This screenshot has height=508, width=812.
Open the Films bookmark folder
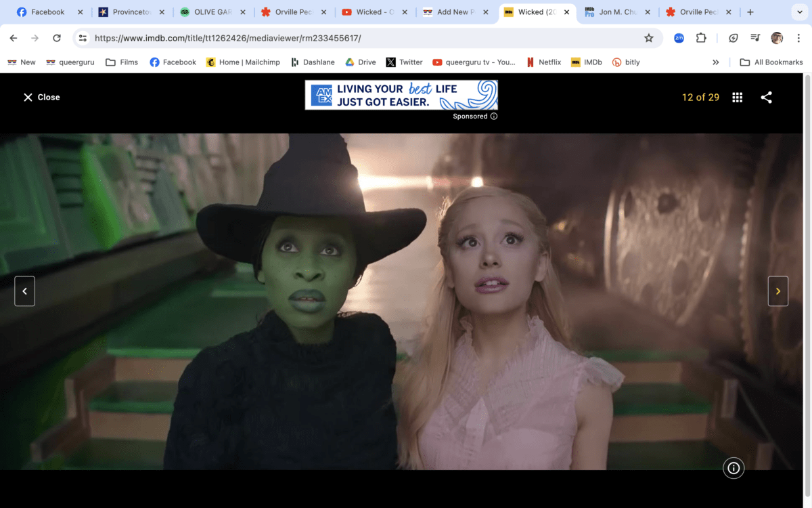(x=122, y=62)
